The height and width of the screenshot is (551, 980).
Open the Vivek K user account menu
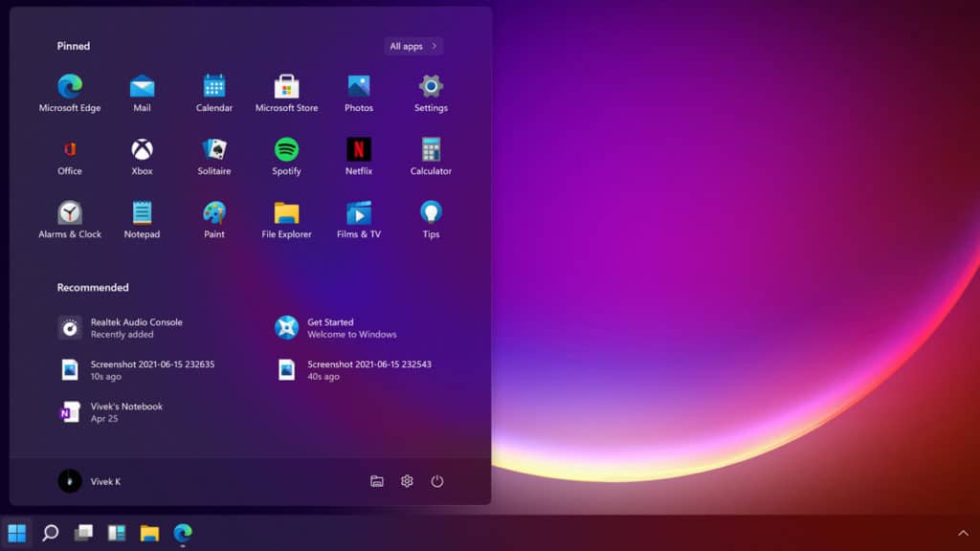89,481
